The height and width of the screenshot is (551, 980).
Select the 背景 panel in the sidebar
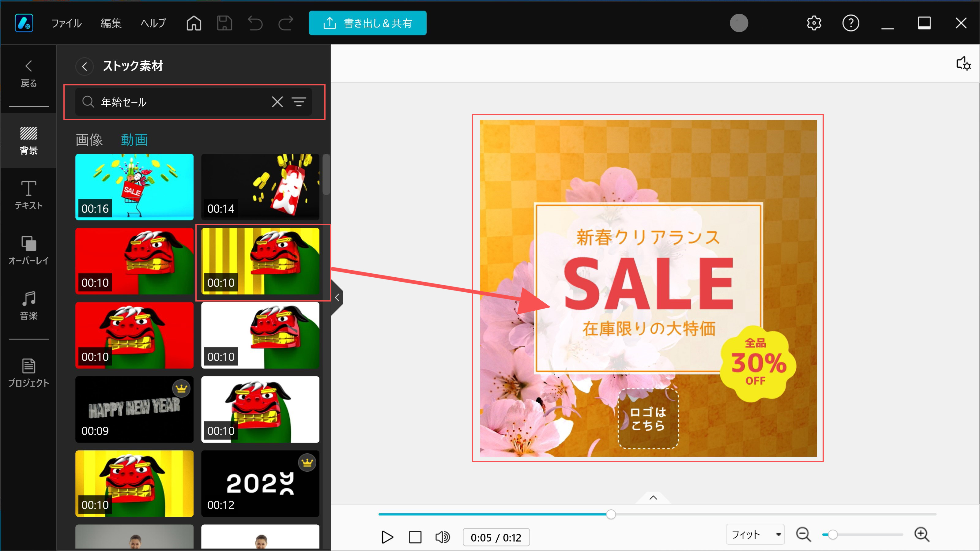pos(28,141)
